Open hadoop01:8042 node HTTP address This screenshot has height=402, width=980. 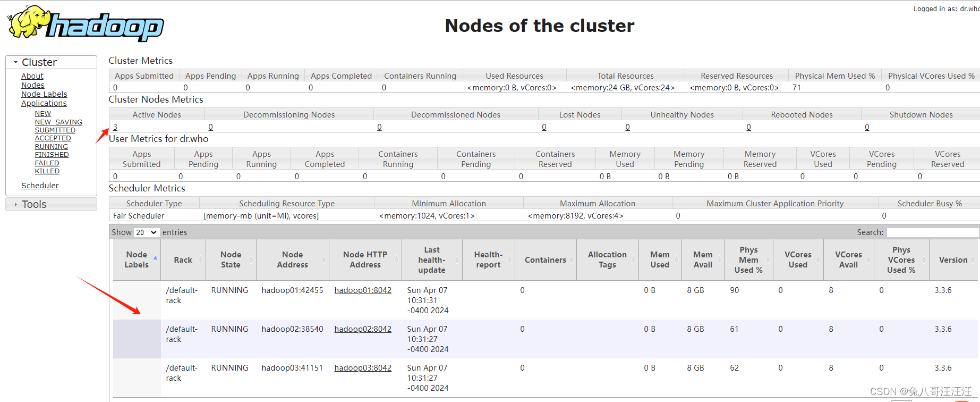point(363,290)
